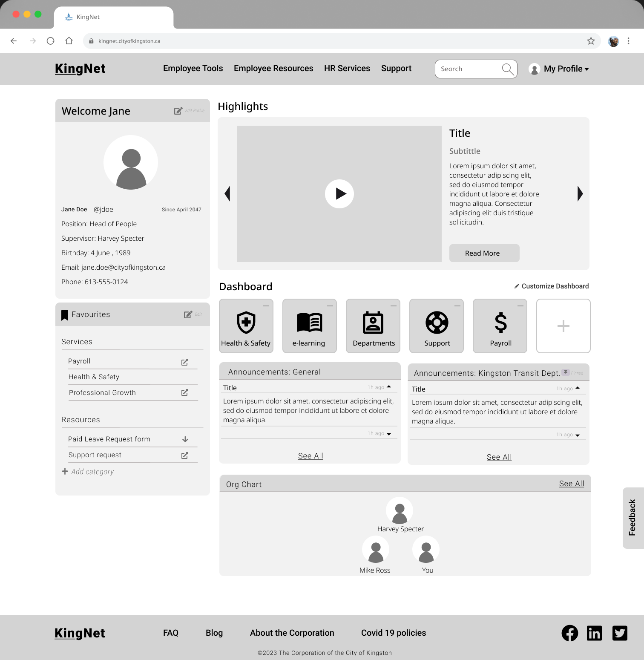This screenshot has width=644, height=660.
Task: Download the Paid Leave Request form
Action: [185, 439]
